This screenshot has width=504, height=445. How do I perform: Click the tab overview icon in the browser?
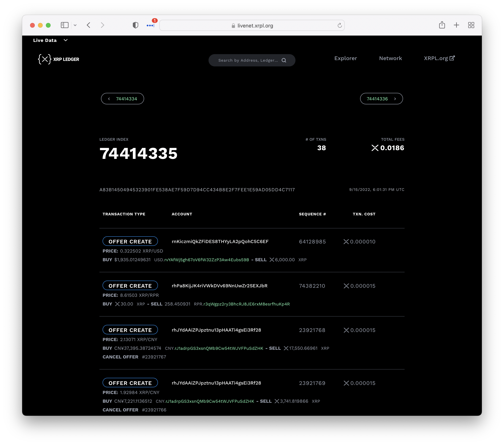[x=471, y=25]
